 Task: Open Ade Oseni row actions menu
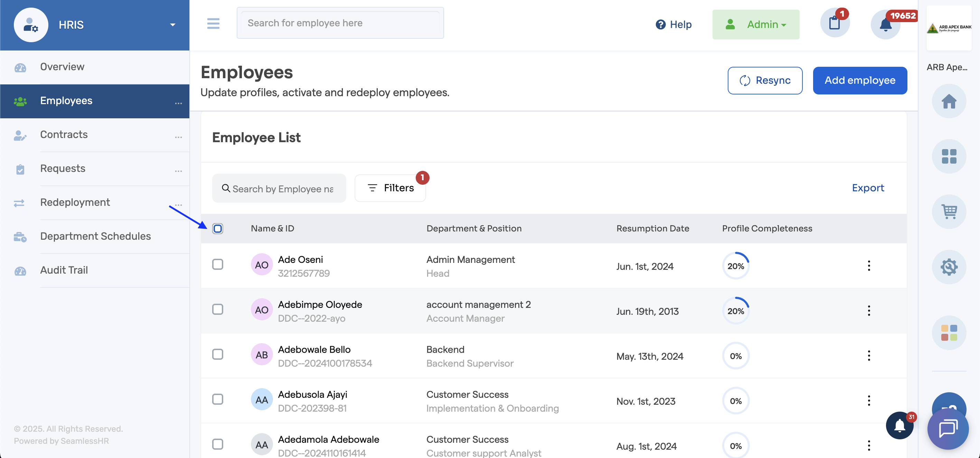point(869,266)
